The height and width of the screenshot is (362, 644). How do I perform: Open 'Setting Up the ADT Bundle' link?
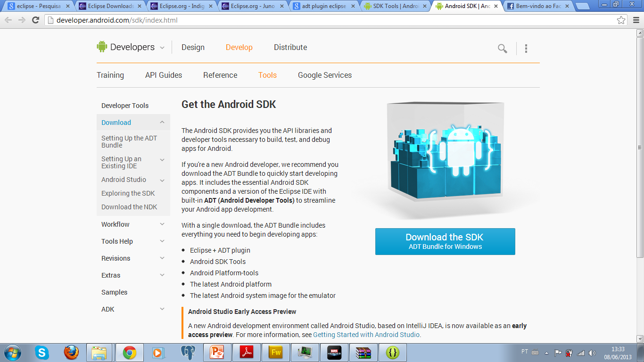coord(129,141)
